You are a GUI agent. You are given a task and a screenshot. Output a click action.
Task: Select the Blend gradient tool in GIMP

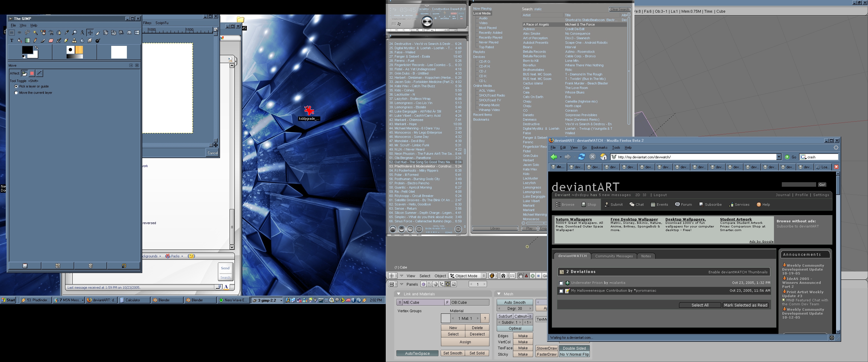(x=27, y=40)
